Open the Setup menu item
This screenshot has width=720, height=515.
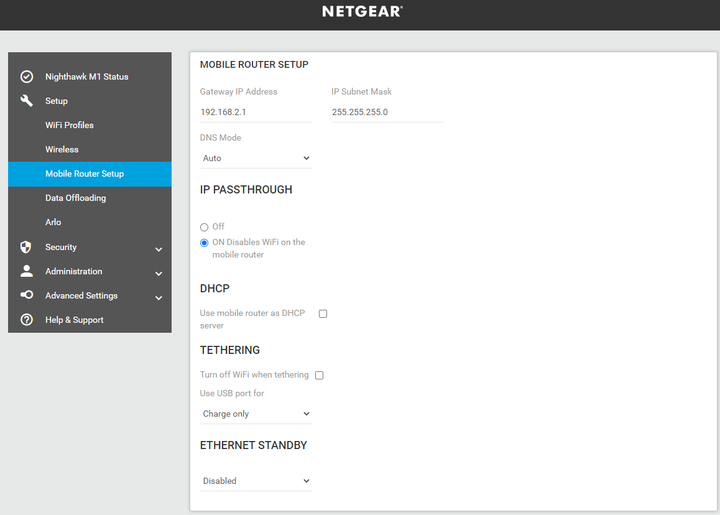tap(56, 101)
